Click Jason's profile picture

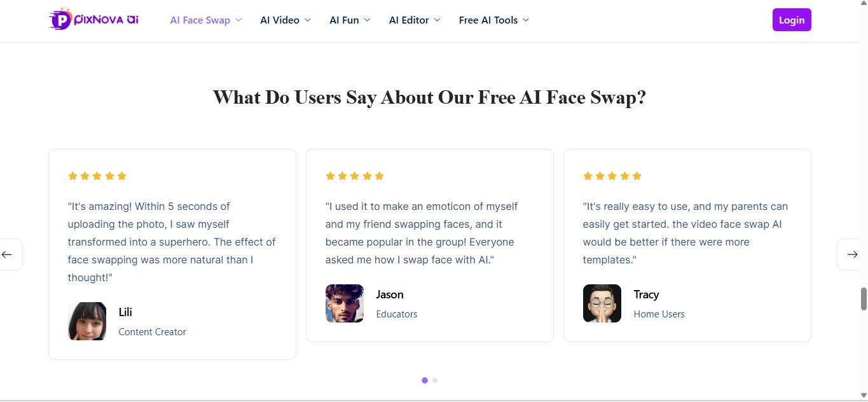pyautogui.click(x=345, y=303)
